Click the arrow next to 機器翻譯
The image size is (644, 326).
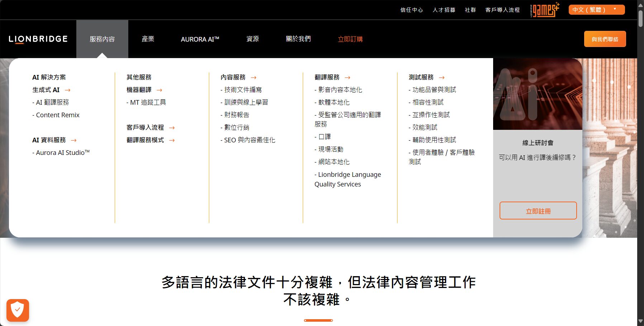pos(159,90)
